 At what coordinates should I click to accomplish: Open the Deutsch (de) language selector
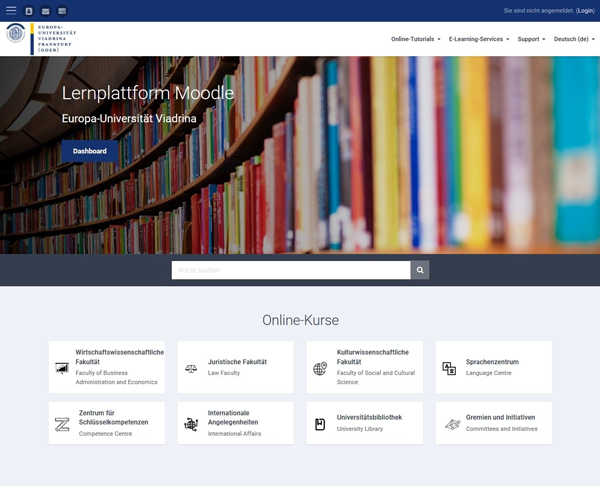[574, 39]
